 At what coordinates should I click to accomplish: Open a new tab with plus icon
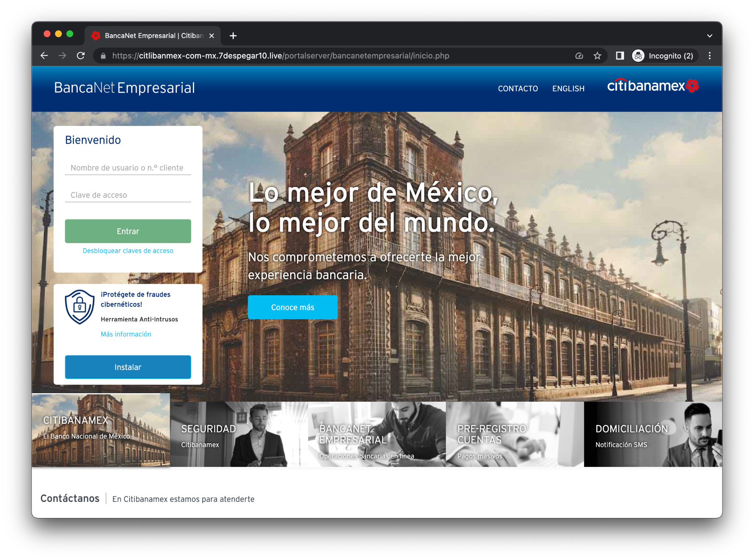[x=233, y=36]
